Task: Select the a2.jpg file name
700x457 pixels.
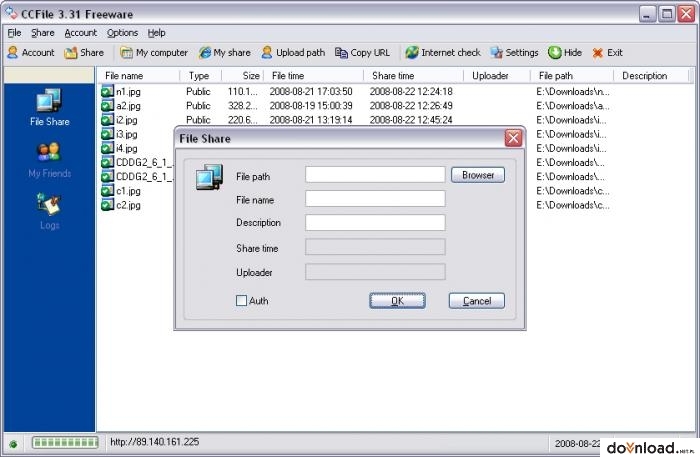Action: pyautogui.click(x=128, y=106)
